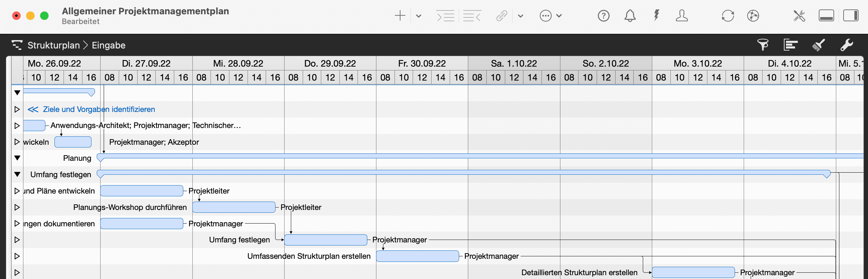Click the lightning bolt icon
The height and width of the screenshot is (279, 868).
656,16
